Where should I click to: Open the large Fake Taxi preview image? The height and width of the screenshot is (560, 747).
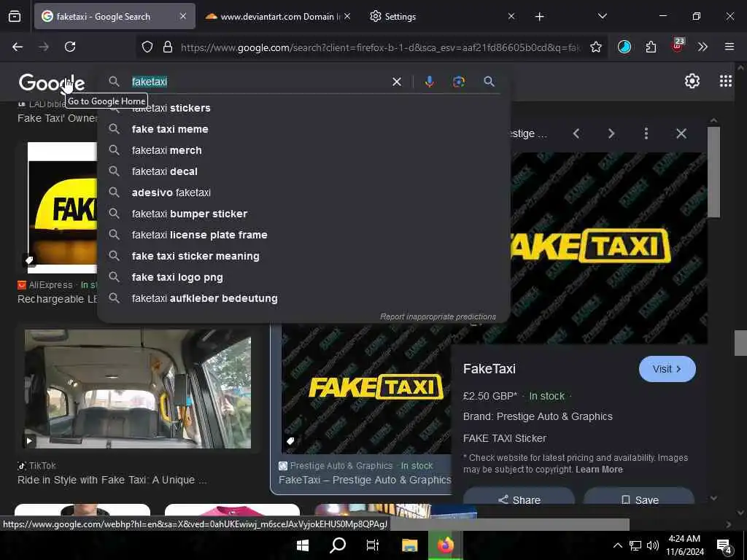point(609,248)
